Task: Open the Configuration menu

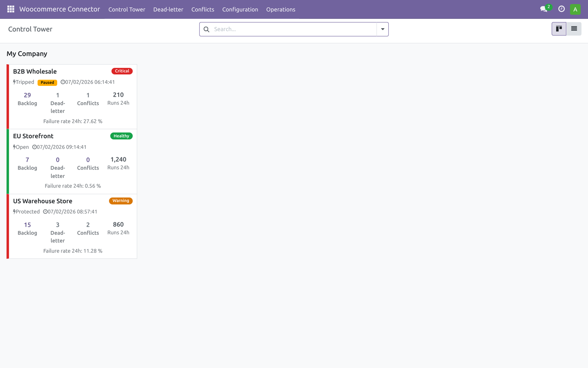Action: click(240, 9)
